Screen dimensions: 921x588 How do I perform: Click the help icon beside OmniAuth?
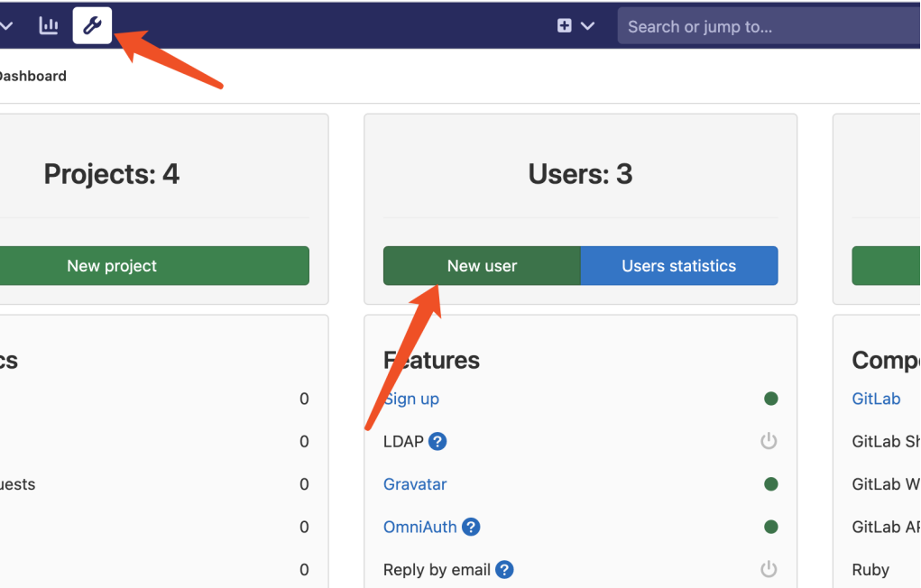tap(471, 527)
